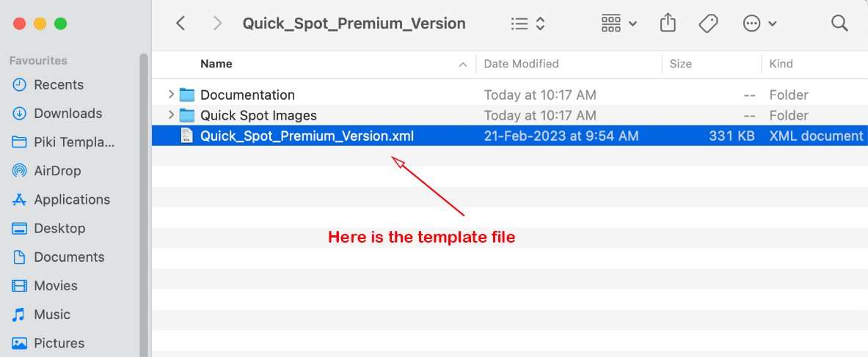
Task: Open the ellipsis action menu dropdown
Action: point(759,23)
